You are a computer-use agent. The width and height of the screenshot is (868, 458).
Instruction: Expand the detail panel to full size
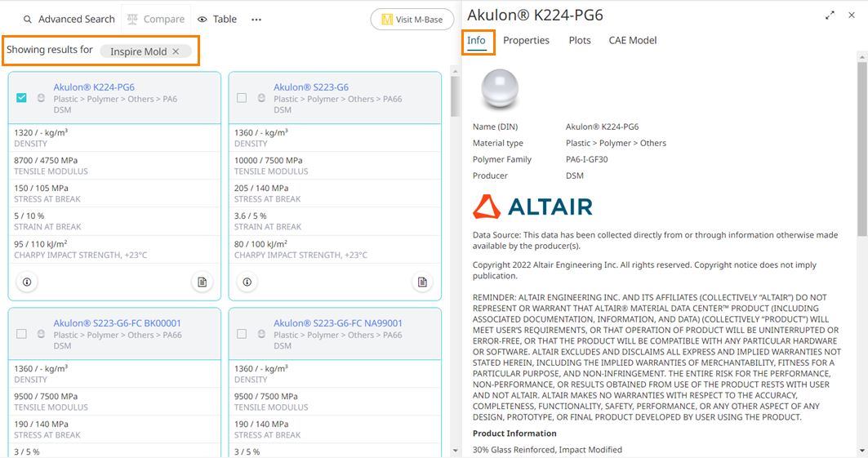pyautogui.click(x=830, y=16)
